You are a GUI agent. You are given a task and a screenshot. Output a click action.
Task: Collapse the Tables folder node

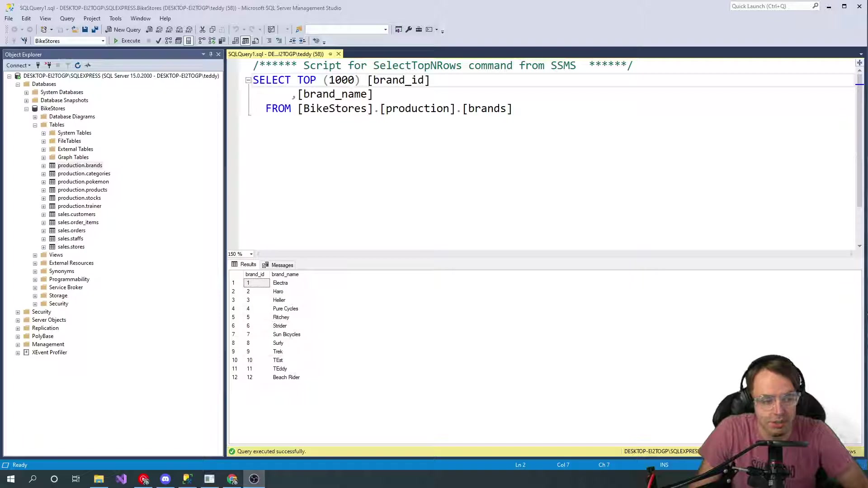click(x=35, y=125)
